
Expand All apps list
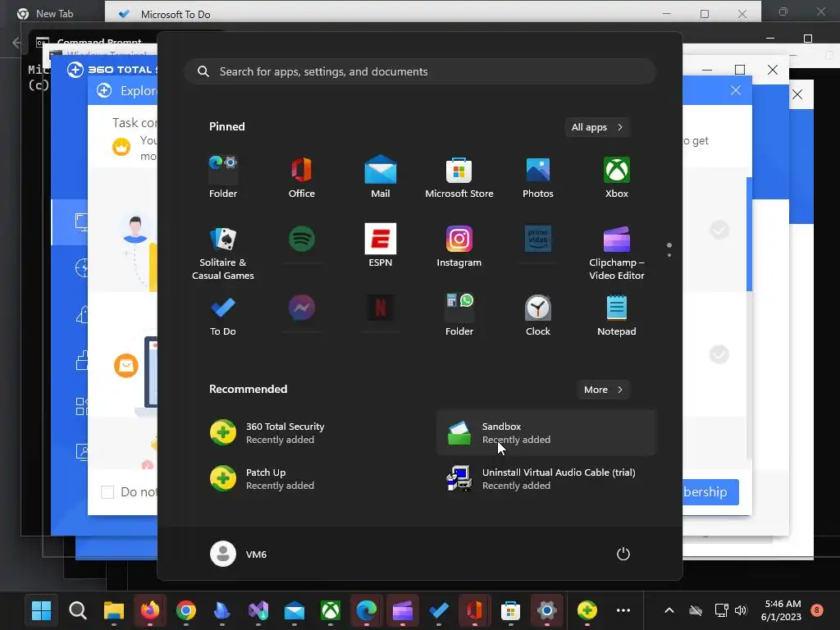click(x=597, y=127)
